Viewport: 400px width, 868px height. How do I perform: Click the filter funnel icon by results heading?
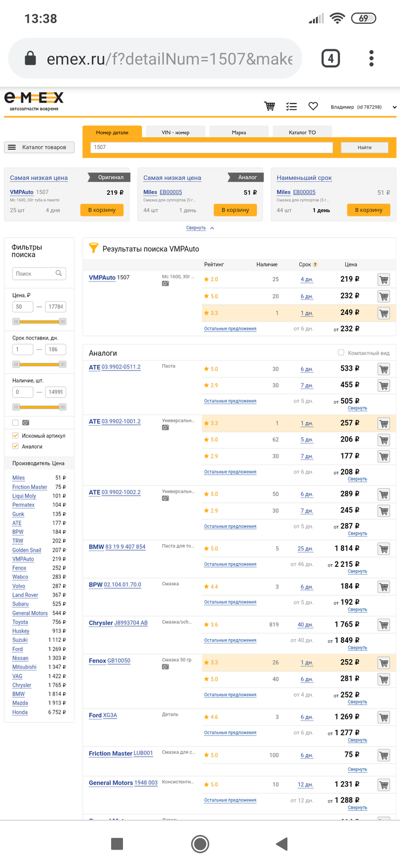coord(94,248)
